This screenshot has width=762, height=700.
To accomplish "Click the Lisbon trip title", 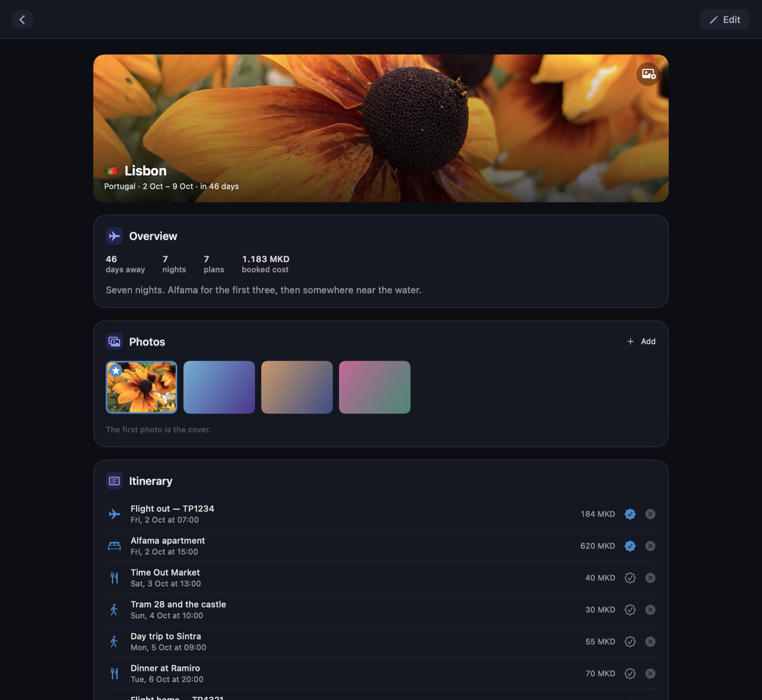I will 146,171.
